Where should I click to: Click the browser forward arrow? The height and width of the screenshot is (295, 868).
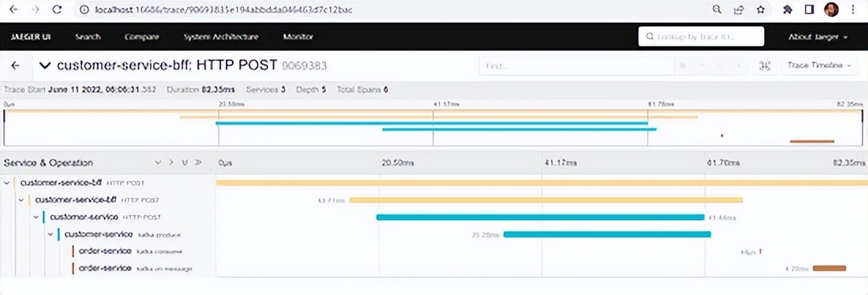[36, 9]
